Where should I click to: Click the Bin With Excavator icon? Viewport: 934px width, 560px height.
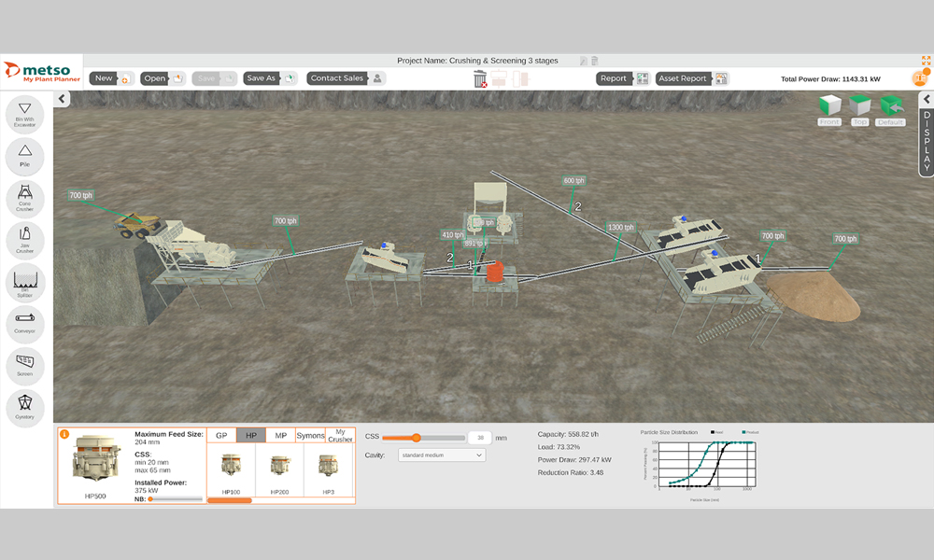[x=25, y=113]
